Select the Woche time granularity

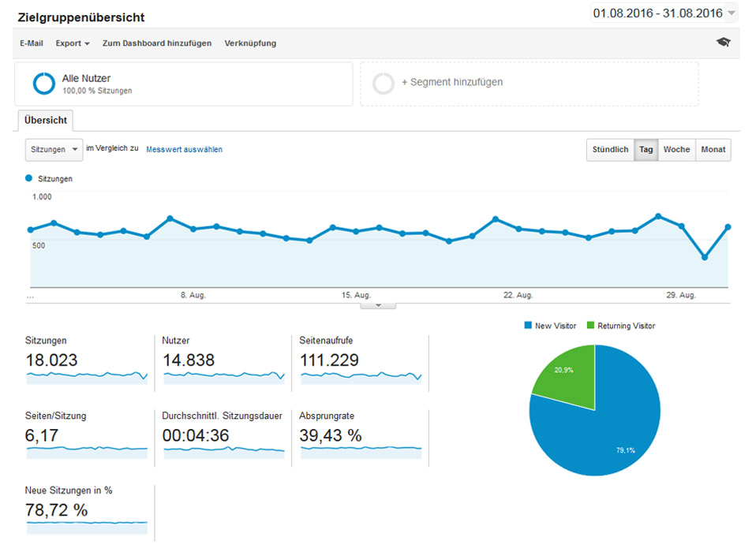(676, 150)
